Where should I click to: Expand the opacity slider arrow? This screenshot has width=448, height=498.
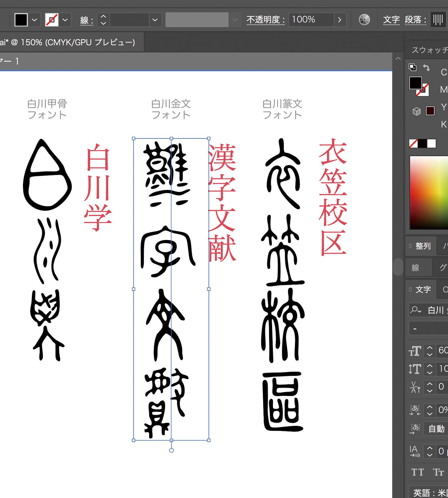tap(339, 20)
